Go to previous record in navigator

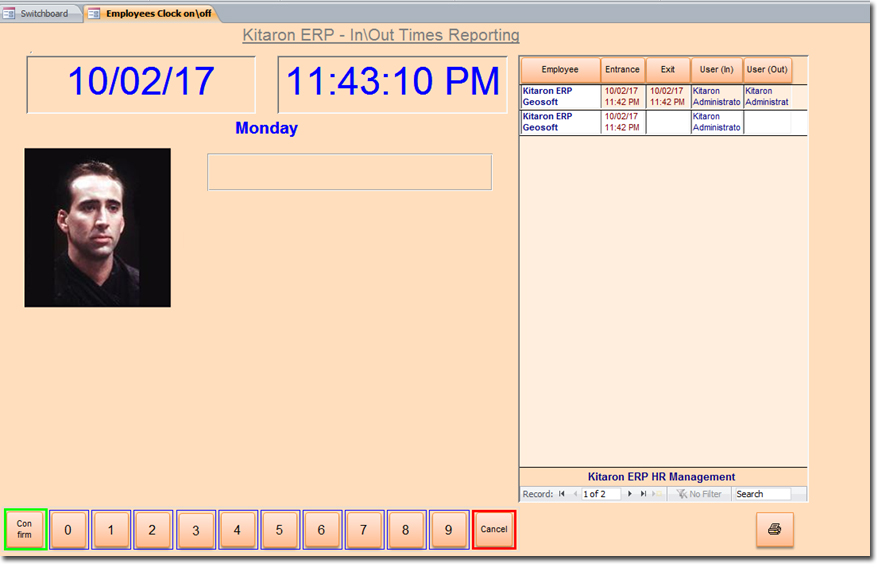(x=575, y=494)
